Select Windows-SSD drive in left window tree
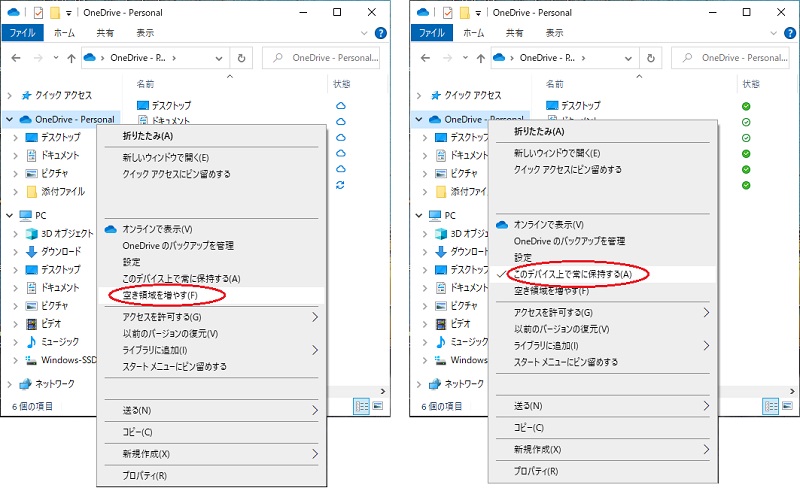800x488 pixels. coord(61,360)
